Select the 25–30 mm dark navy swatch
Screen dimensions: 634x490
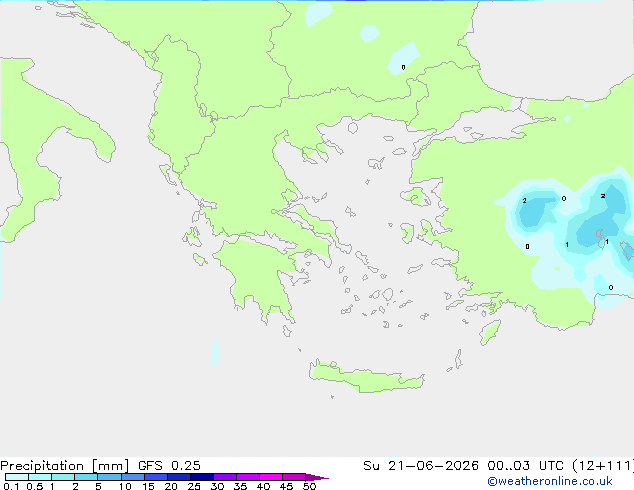click(202, 477)
